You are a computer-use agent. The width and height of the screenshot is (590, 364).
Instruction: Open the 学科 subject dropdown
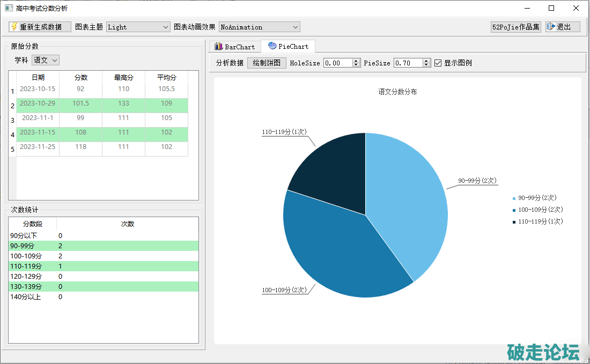coord(46,60)
